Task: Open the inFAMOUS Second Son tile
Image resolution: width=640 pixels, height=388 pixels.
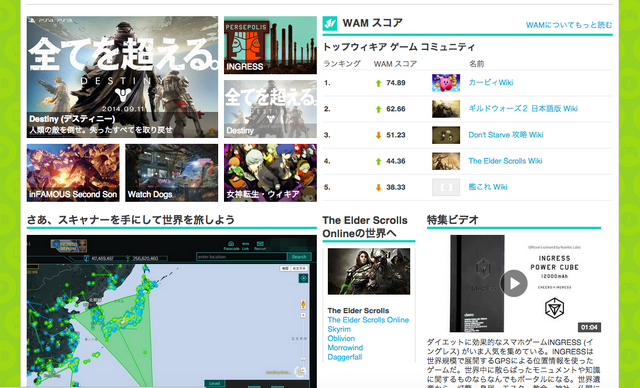Action: 73,173
